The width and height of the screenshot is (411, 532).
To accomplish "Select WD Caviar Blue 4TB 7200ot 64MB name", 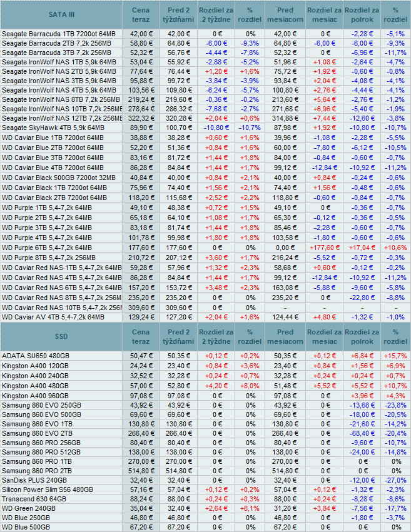I will coord(53,168).
